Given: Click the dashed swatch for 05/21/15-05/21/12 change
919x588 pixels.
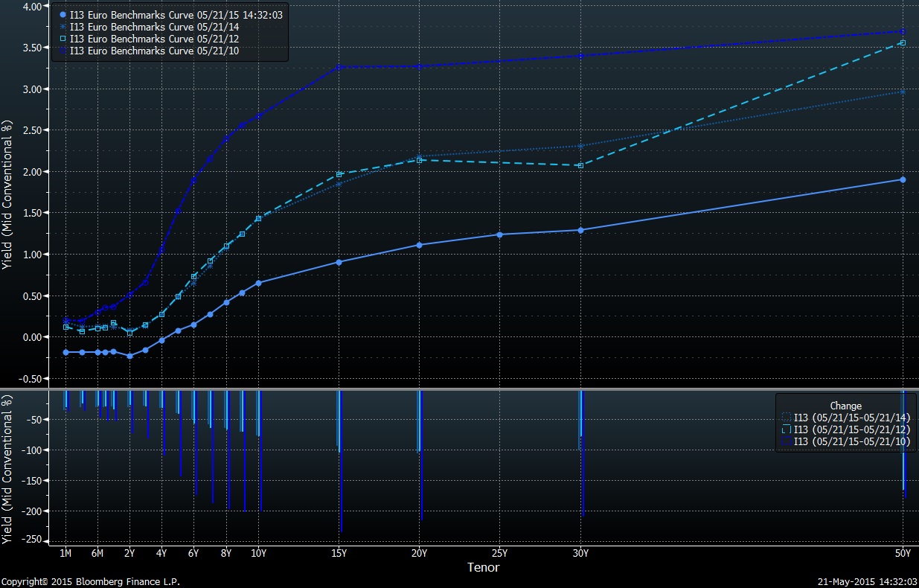Looking at the screenshot, I should 786,429.
